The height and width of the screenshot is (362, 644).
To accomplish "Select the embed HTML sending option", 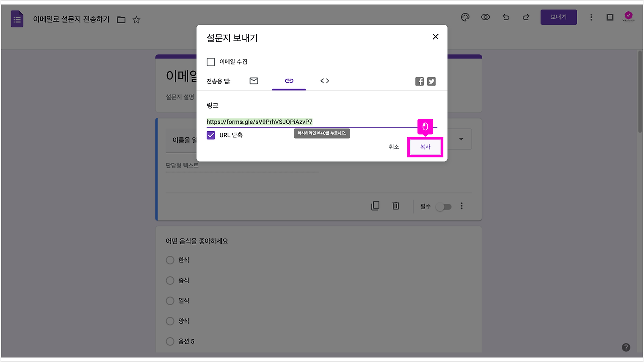I will (x=325, y=80).
